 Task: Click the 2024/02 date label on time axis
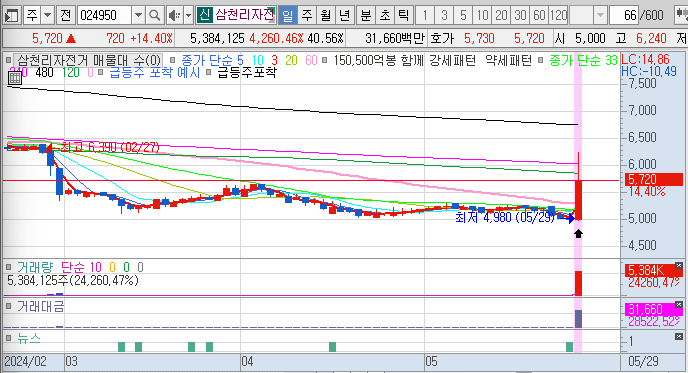click(25, 361)
